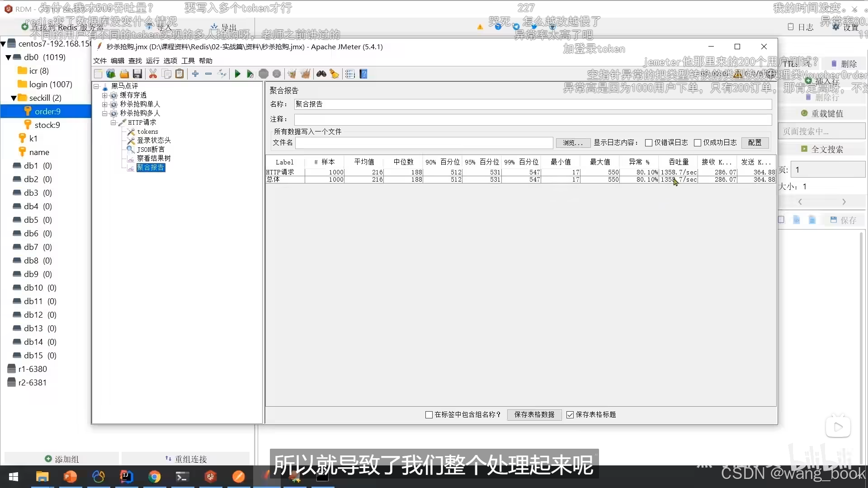Click the Toggle enable/disable icon in JMeter toolbar
The height and width of the screenshot is (488, 868).
(x=222, y=74)
